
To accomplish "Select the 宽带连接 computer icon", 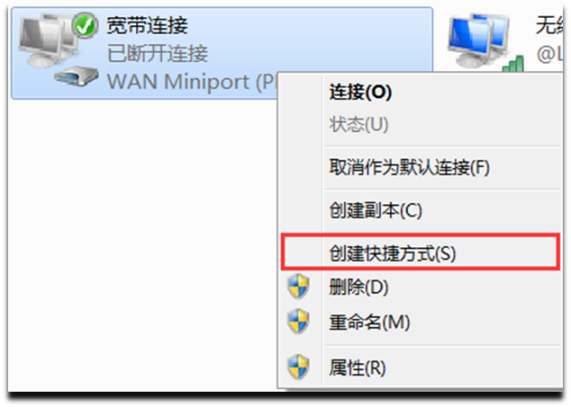I will 47,41.
